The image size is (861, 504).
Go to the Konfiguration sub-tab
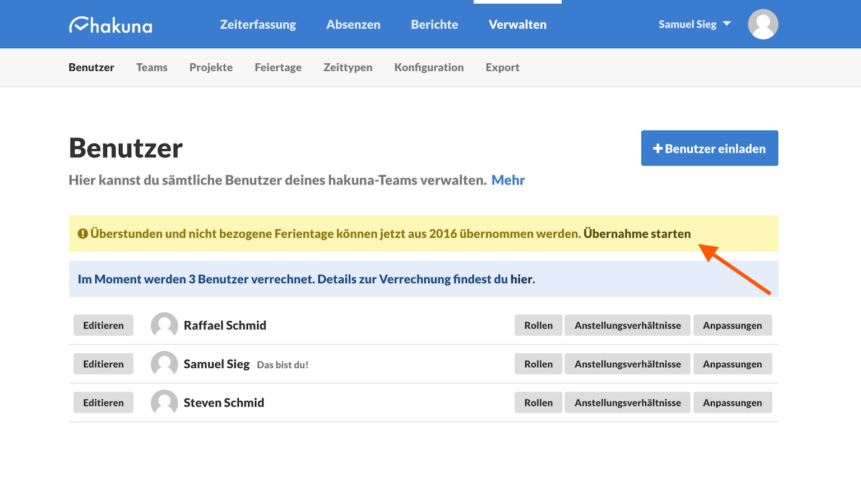pyautogui.click(x=429, y=67)
